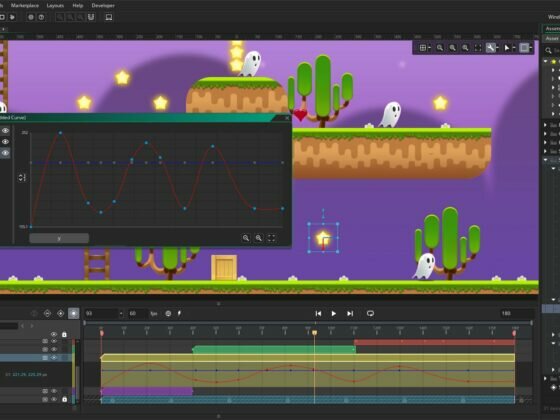Toggle eye on the first track row
Image resolution: width=560 pixels, height=420 pixels.
[54, 341]
